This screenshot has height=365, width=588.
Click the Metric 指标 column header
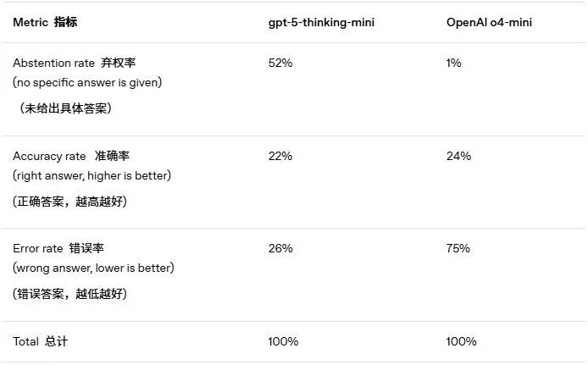(x=45, y=22)
